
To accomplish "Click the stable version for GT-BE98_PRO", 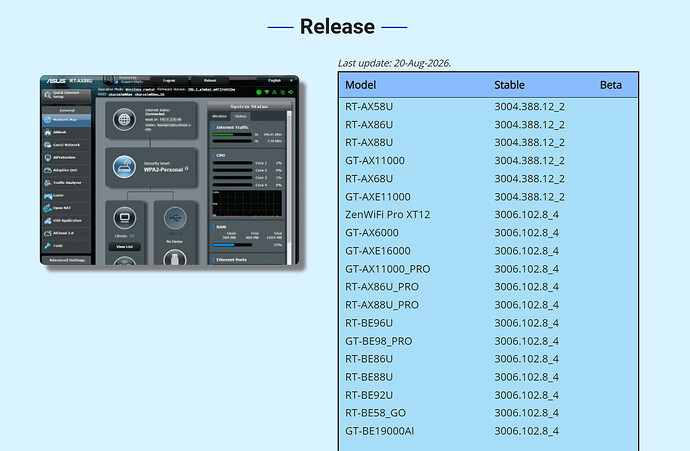I will click(526, 341).
